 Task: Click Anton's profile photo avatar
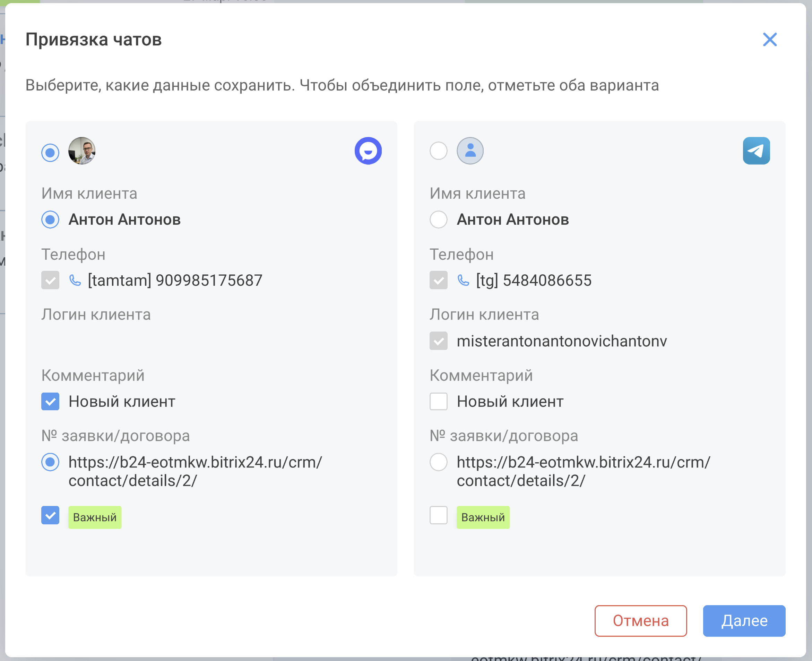click(82, 151)
